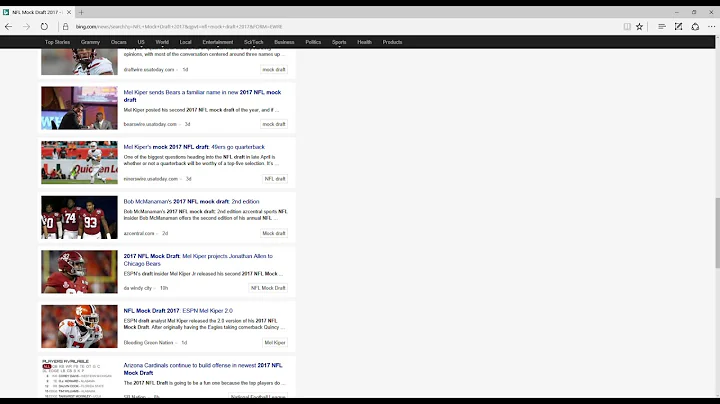Open Bob McManaman's 2017 NFL mock draft article

coord(191,202)
